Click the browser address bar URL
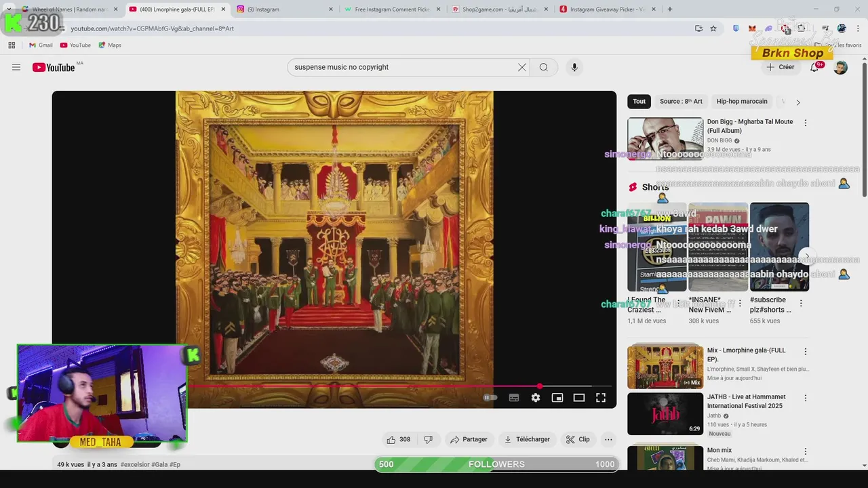Image resolution: width=868 pixels, height=488 pixels. [x=152, y=28]
